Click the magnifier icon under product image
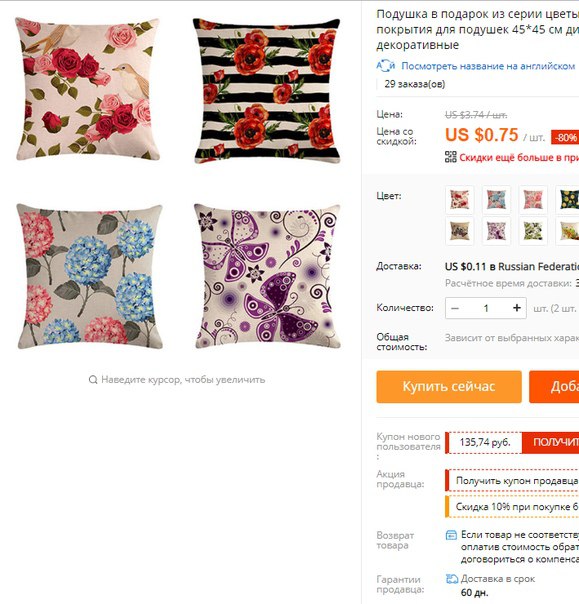This screenshot has height=604, width=579. pos(93,380)
